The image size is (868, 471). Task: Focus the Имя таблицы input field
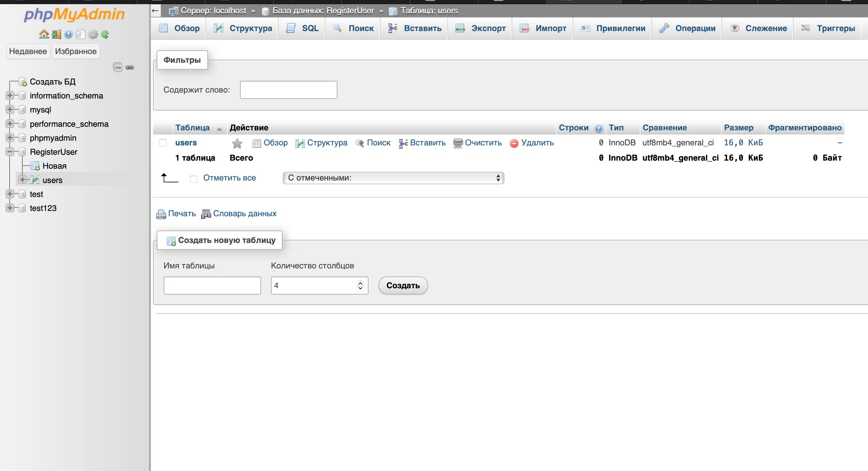coord(212,286)
